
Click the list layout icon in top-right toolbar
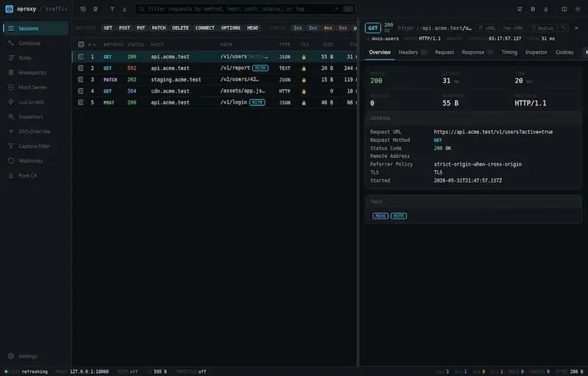[520, 9]
